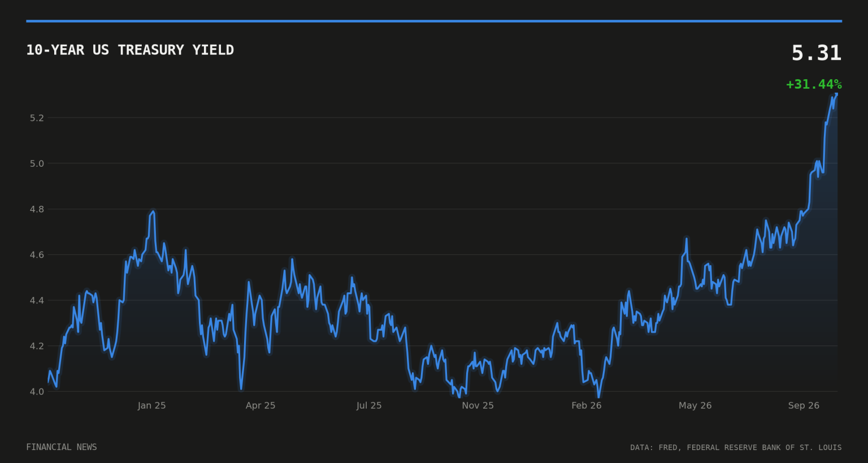Click the "Jul 25" x-axis date label

point(369,405)
